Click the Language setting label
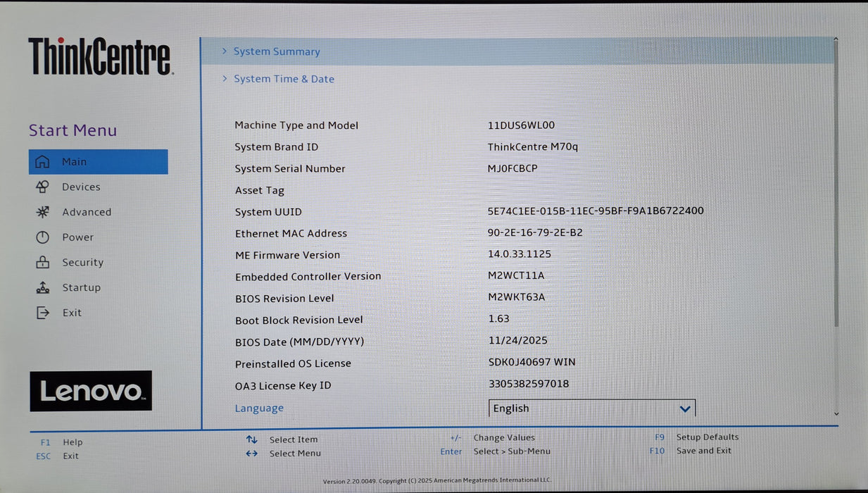This screenshot has height=493, width=868. pyautogui.click(x=259, y=408)
